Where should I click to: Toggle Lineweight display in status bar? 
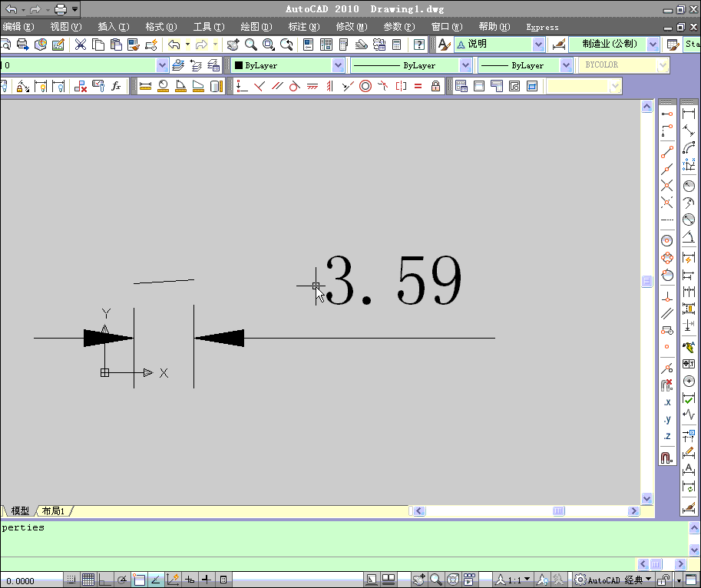(x=206, y=580)
